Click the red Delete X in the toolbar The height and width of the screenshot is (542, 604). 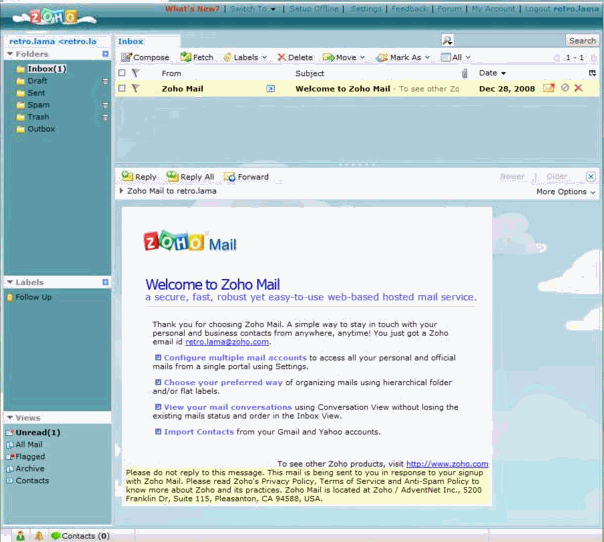pos(282,57)
